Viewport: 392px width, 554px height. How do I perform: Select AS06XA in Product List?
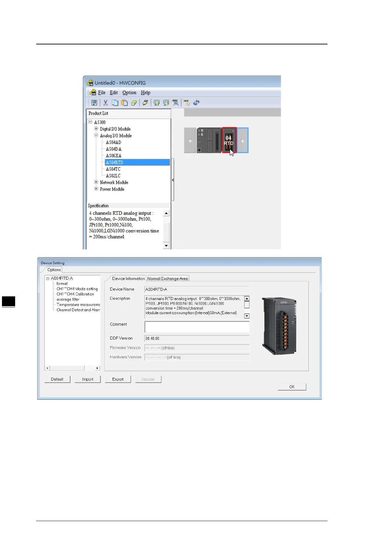(x=114, y=156)
